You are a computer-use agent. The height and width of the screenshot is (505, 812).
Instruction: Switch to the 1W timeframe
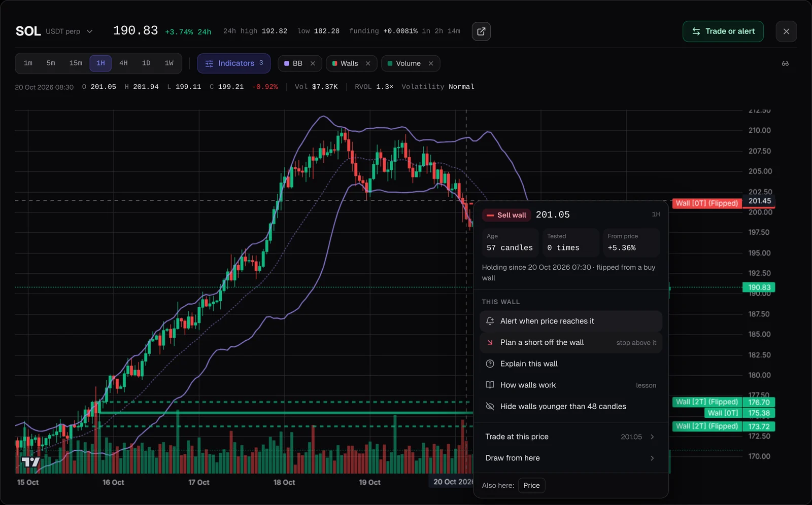169,63
